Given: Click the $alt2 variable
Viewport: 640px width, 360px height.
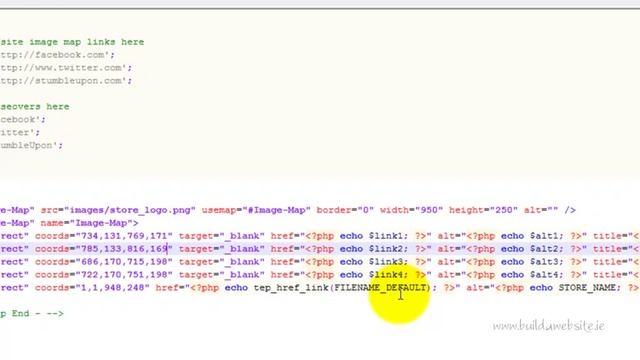Looking at the screenshot, I should pyautogui.click(x=544, y=249).
